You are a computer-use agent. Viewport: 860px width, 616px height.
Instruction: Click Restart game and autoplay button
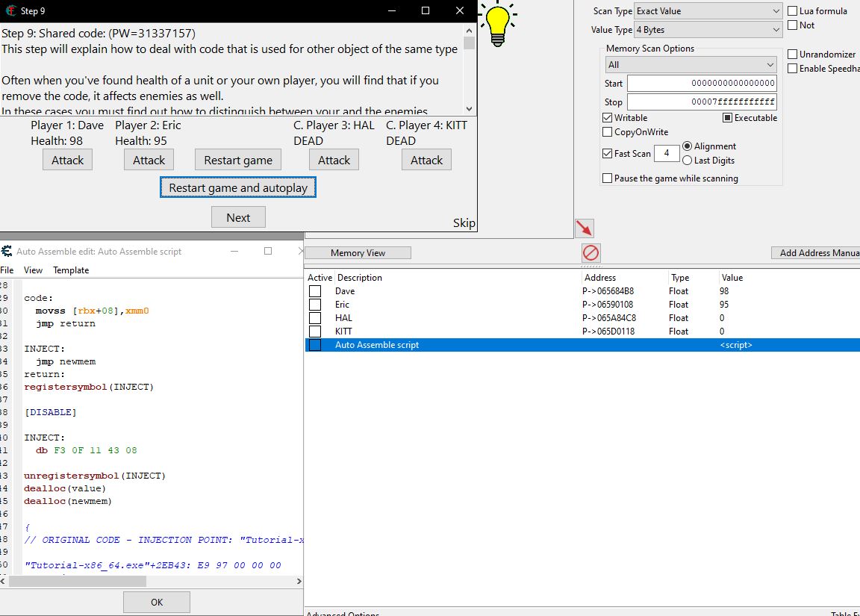238,188
